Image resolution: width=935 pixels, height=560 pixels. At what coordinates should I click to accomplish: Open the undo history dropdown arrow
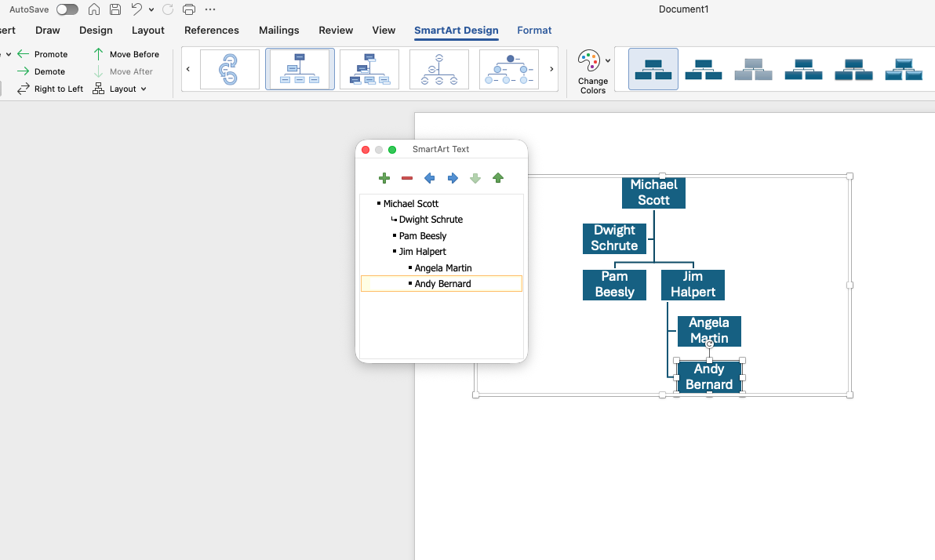point(151,9)
